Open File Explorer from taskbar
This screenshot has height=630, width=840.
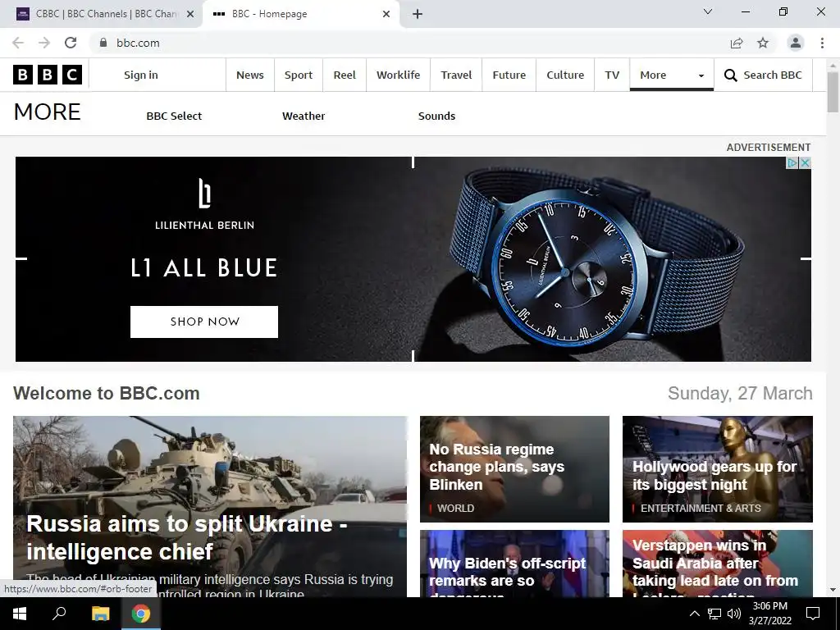point(100,614)
